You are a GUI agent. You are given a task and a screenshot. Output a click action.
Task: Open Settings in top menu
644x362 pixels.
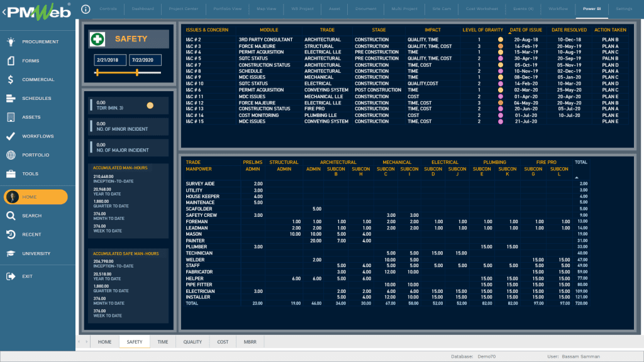pyautogui.click(x=624, y=9)
